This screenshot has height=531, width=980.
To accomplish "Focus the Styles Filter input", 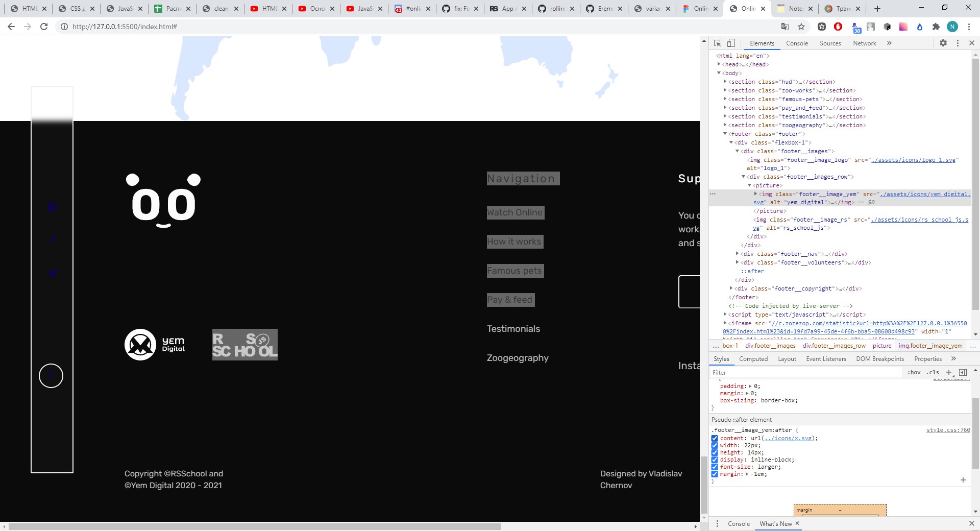I will pyautogui.click(x=806, y=373).
